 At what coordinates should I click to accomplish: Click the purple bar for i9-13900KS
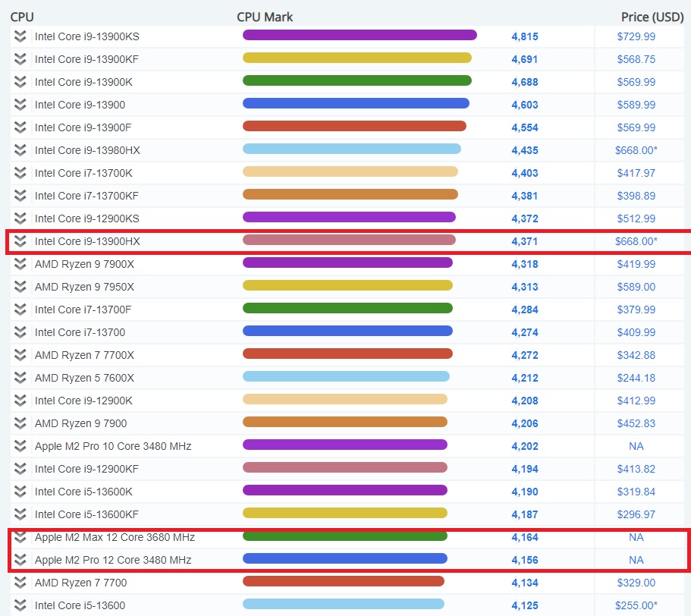click(x=360, y=35)
